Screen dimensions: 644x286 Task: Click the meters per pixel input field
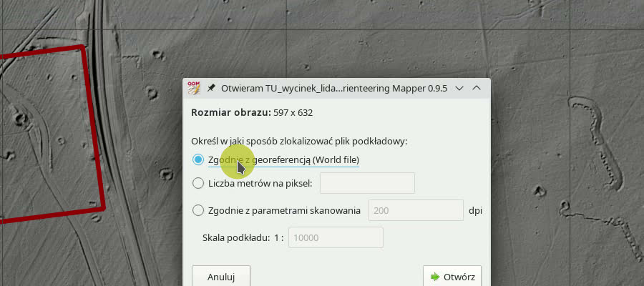[367, 183]
